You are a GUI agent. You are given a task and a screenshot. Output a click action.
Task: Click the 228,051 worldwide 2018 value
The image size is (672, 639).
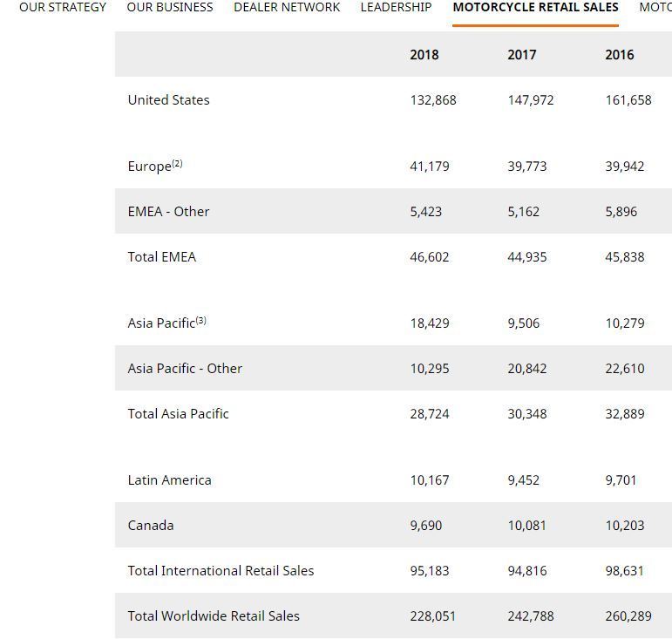tap(433, 616)
